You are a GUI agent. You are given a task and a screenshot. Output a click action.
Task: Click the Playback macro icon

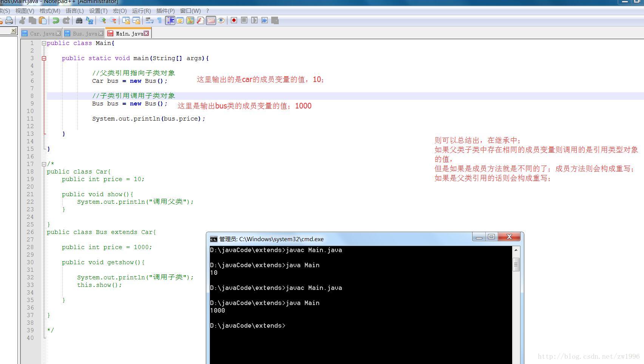coord(255,20)
